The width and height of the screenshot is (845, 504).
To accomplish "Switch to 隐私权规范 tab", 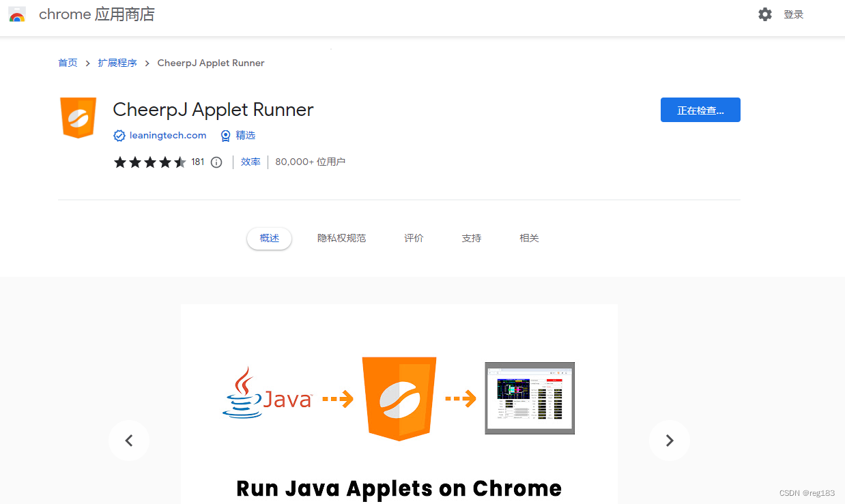I will pyautogui.click(x=341, y=238).
